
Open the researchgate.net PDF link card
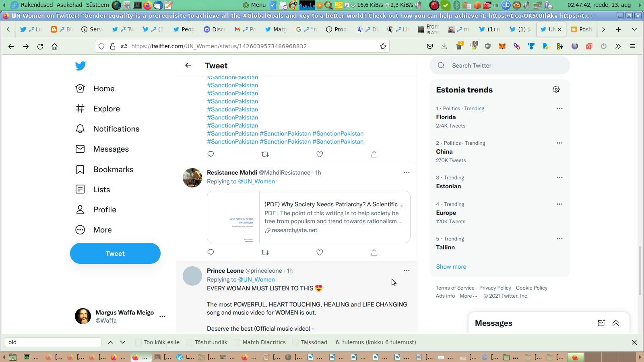309,217
